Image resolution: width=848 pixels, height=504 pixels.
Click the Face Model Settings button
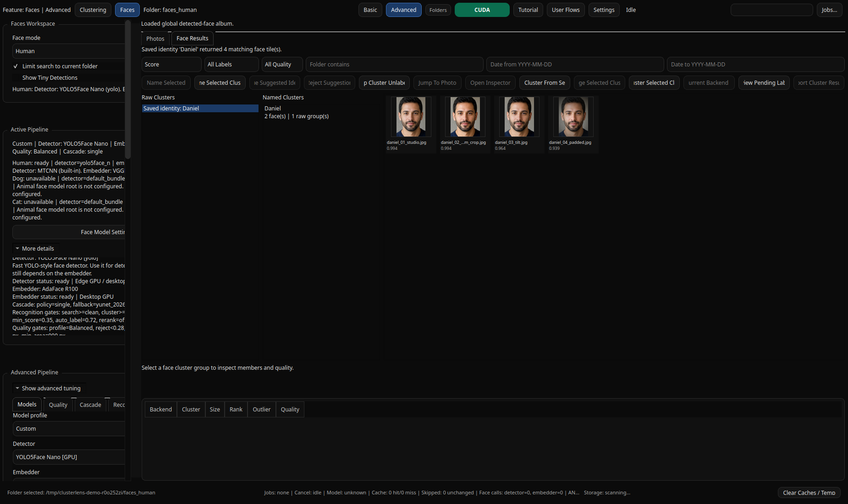pos(69,232)
